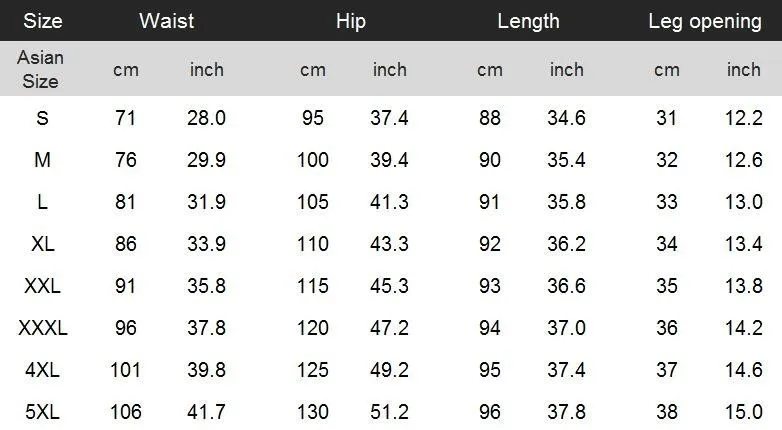This screenshot has width=782, height=430.
Task: Click the S size row label
Action: pos(42,118)
